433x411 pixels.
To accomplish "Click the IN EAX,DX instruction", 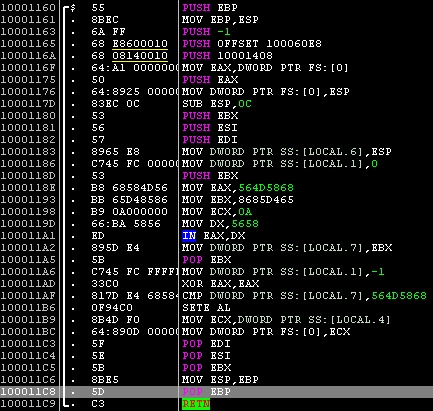I will pyautogui.click(x=214, y=236).
